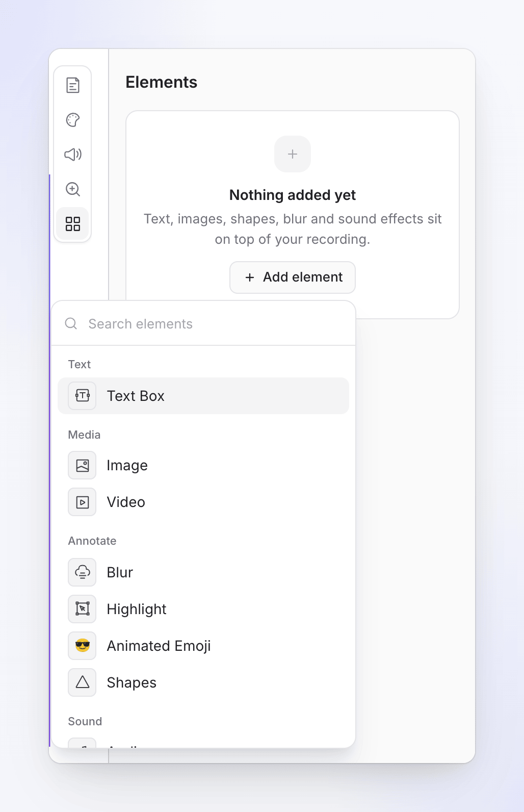
Task: Choose the Animated Emoji element
Action: [203, 646]
